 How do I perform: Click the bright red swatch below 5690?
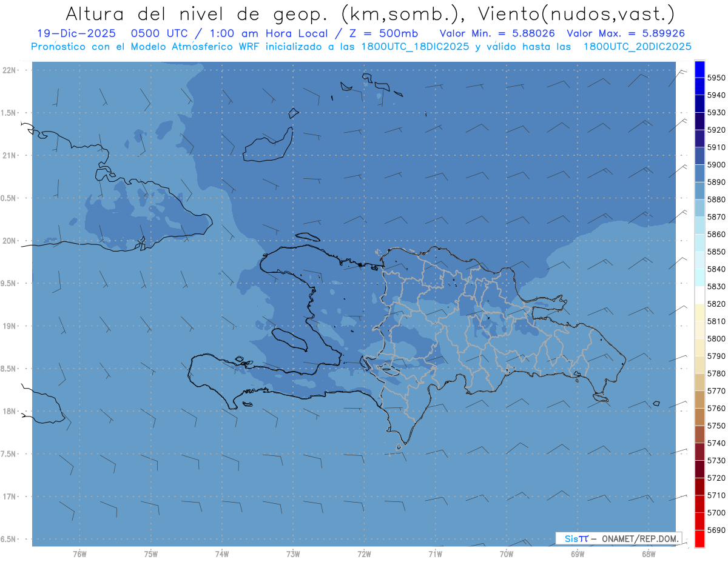tap(699, 538)
